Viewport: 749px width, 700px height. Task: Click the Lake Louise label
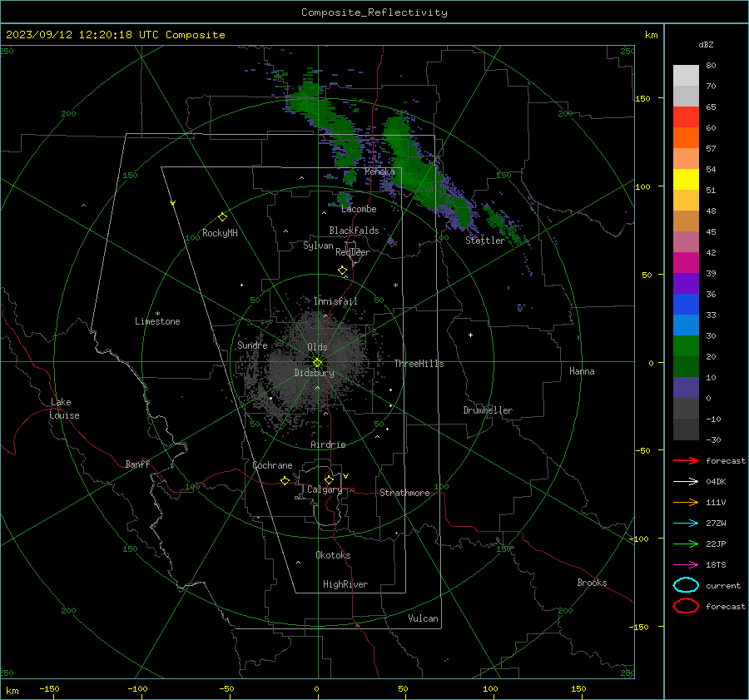(64, 409)
